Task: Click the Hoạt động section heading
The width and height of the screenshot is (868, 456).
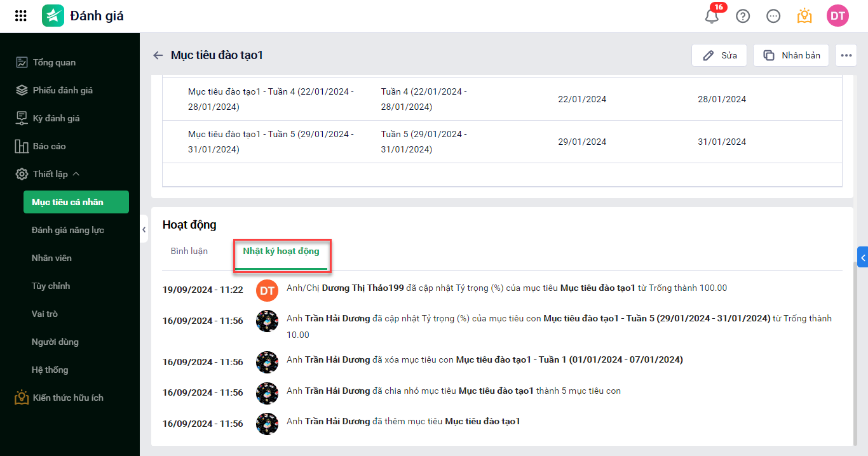Action: (x=189, y=224)
